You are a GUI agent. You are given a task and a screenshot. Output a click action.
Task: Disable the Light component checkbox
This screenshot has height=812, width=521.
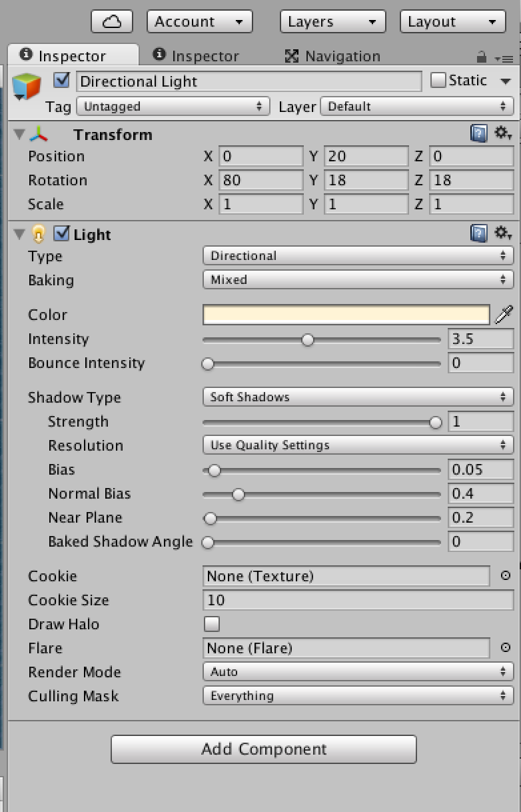click(62, 234)
